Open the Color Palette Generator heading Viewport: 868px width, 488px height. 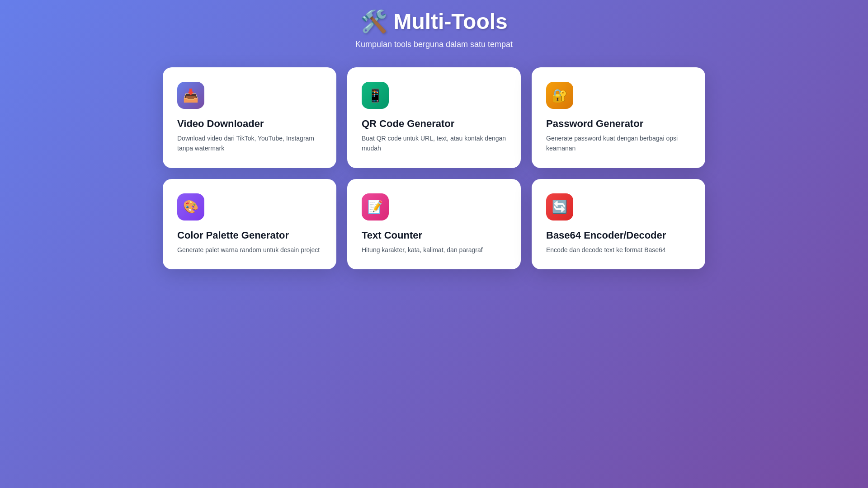(x=233, y=235)
